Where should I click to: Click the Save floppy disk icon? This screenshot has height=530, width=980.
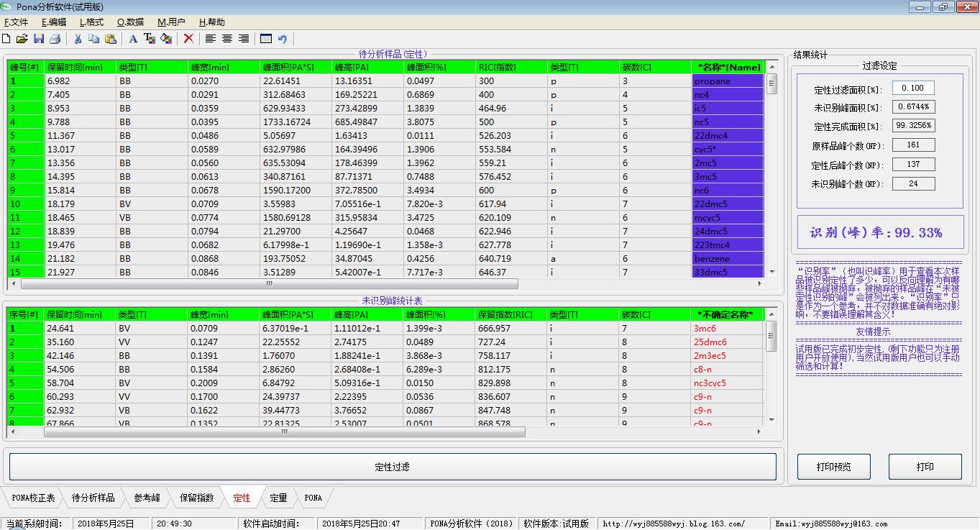[x=39, y=39]
